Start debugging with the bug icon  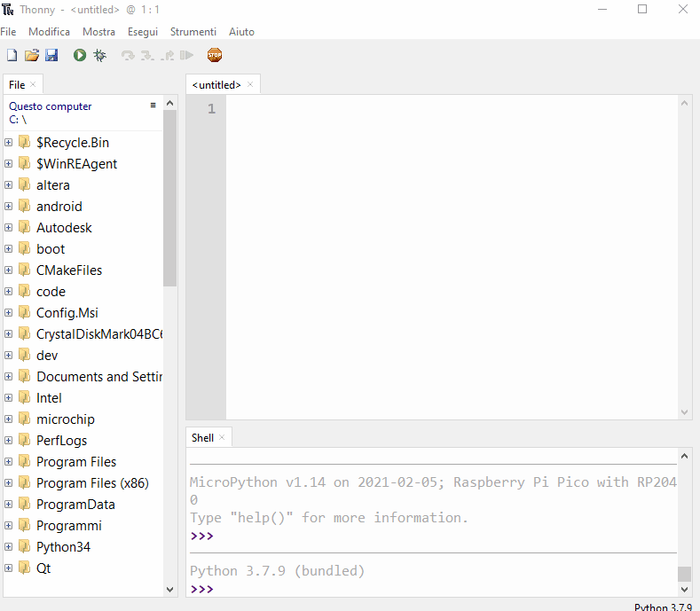[100, 55]
